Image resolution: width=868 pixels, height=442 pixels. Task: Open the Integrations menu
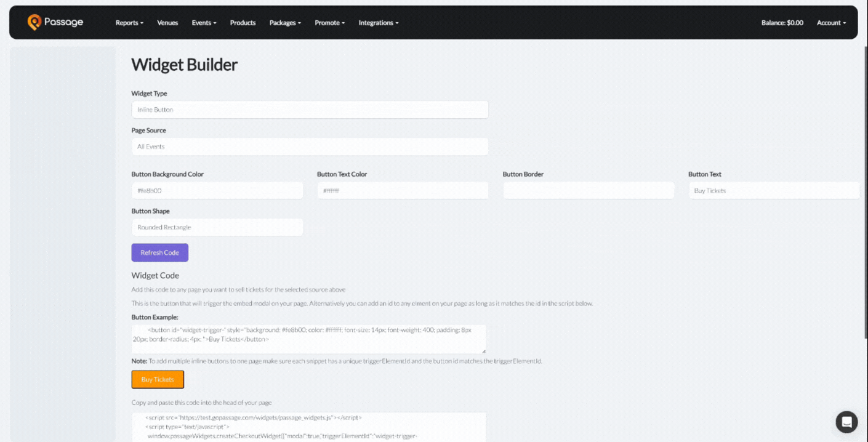(x=379, y=23)
